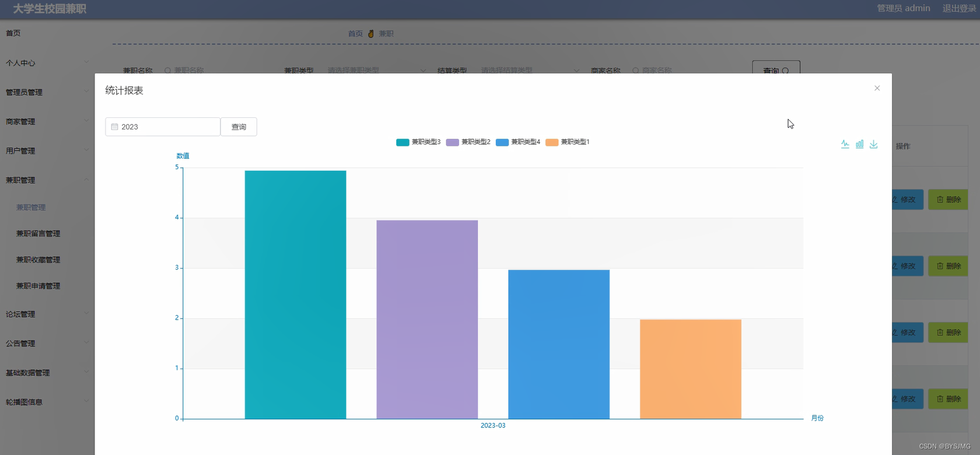Click the purple 兼职类型2 bar

[x=427, y=320]
